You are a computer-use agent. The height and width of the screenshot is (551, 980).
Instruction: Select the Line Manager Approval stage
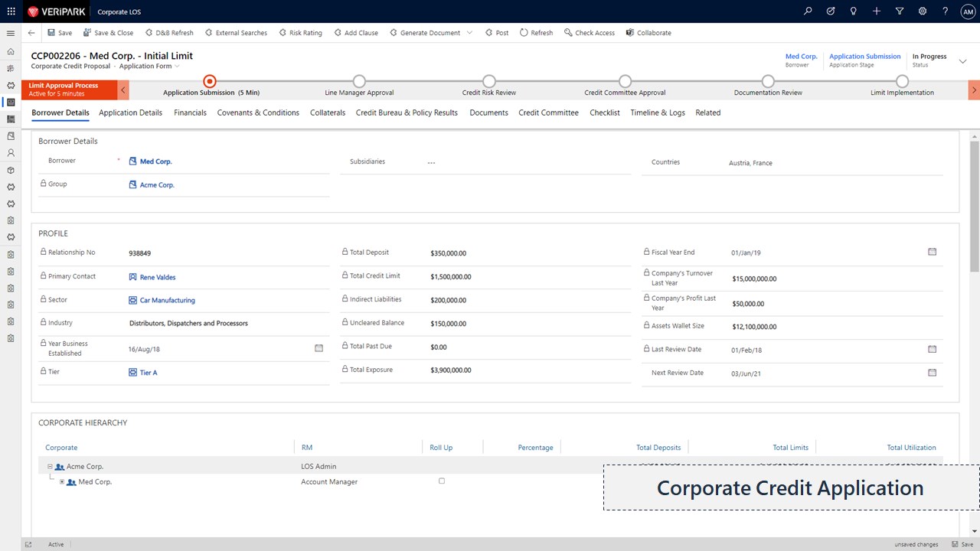click(x=359, y=81)
